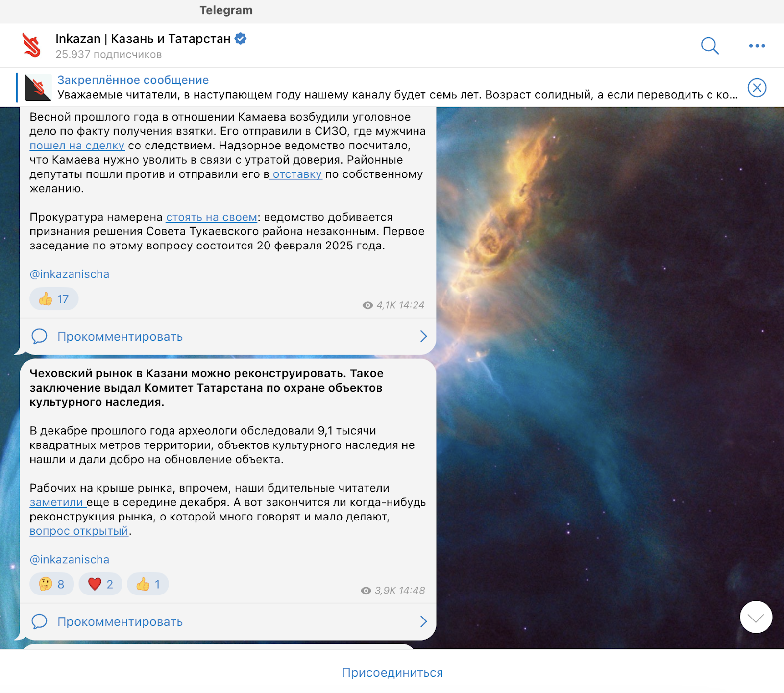The image size is (784, 693).
Task: Open the three-dots more options menu
Action: pyautogui.click(x=757, y=46)
